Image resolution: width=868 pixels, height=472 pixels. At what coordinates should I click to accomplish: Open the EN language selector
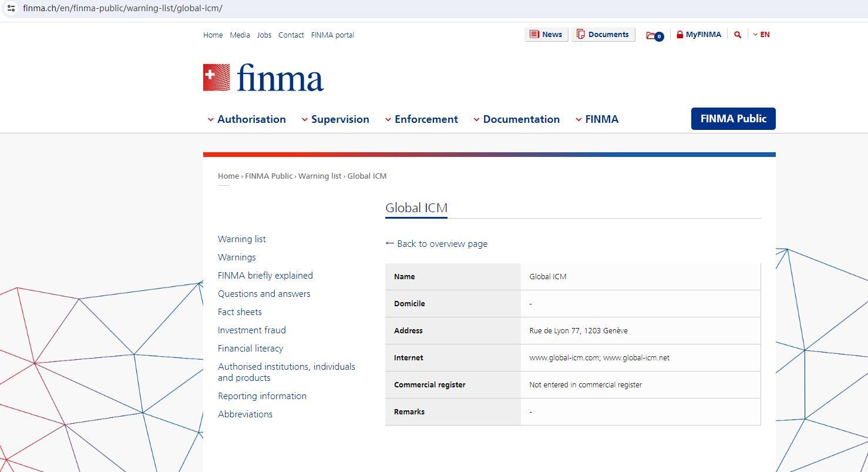coord(761,35)
